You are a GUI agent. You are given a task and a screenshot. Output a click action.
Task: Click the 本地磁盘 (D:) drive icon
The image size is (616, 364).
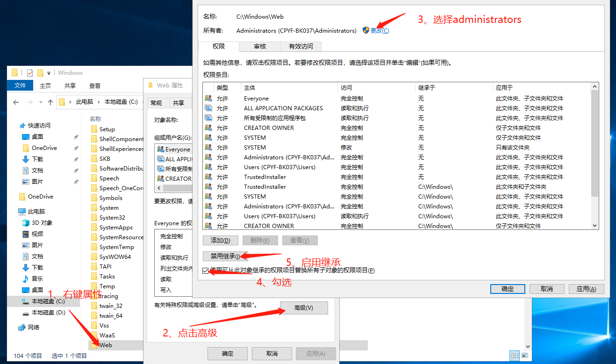[x=26, y=313]
